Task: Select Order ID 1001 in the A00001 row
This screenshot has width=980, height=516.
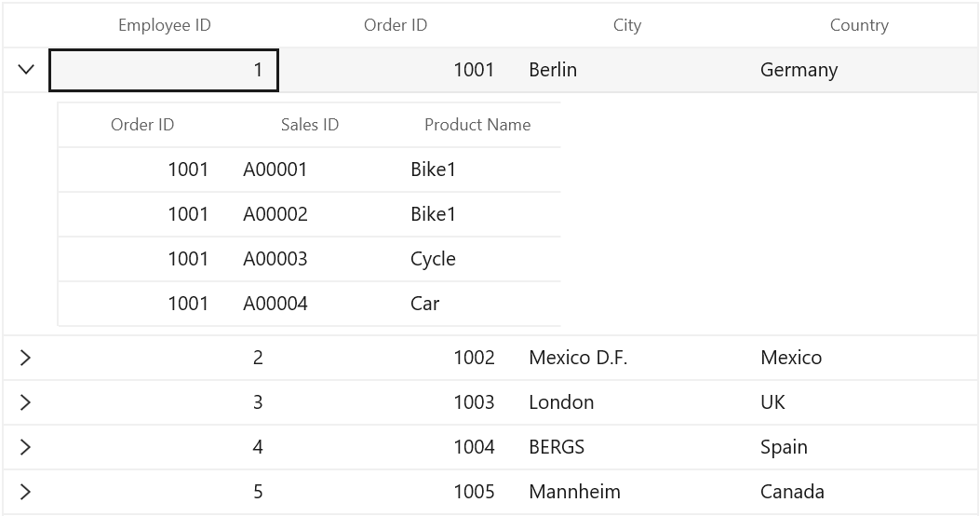Action: 142,170
